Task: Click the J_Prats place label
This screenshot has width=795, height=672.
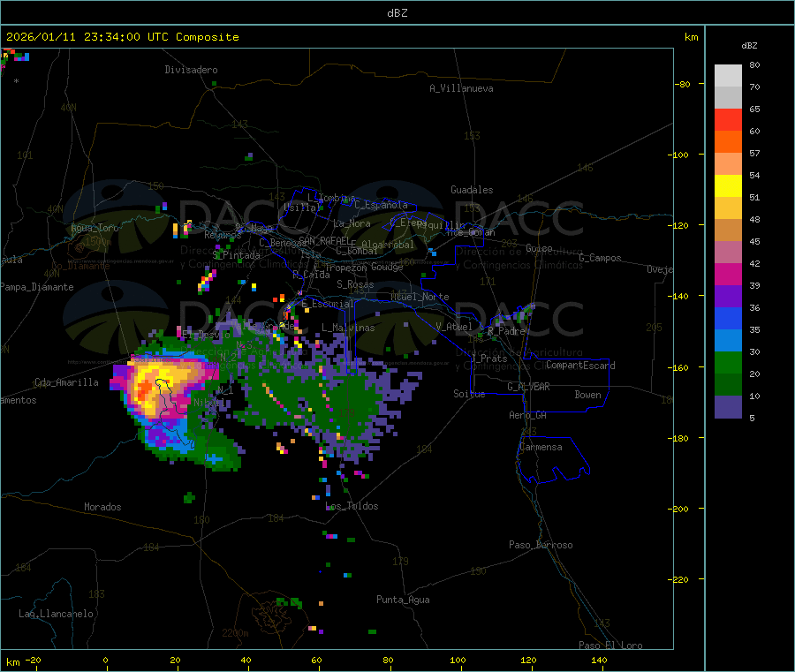Action: pos(489,359)
